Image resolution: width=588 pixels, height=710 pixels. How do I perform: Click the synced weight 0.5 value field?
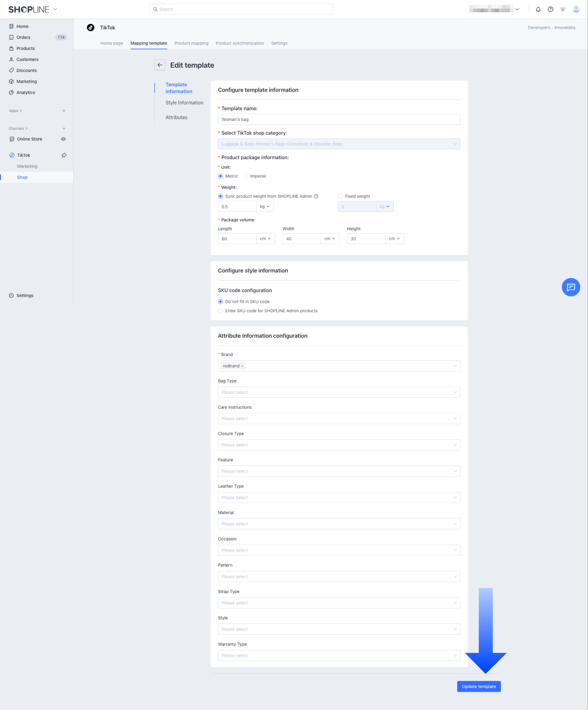tap(237, 206)
